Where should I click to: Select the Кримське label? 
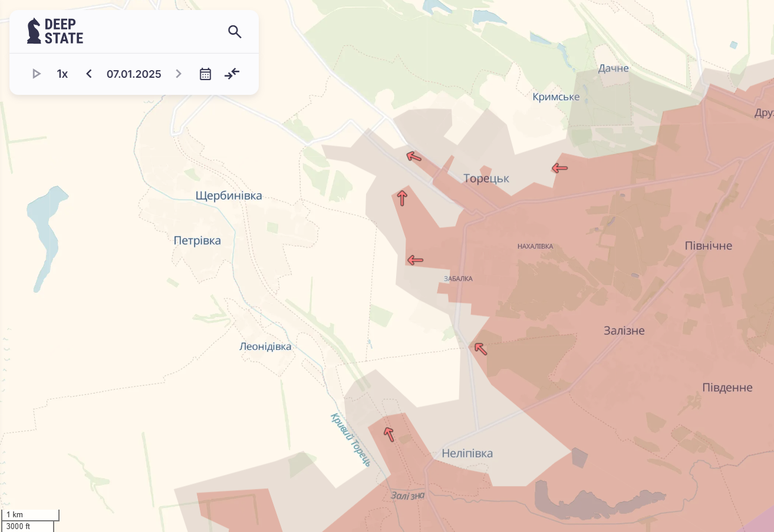pos(556,97)
